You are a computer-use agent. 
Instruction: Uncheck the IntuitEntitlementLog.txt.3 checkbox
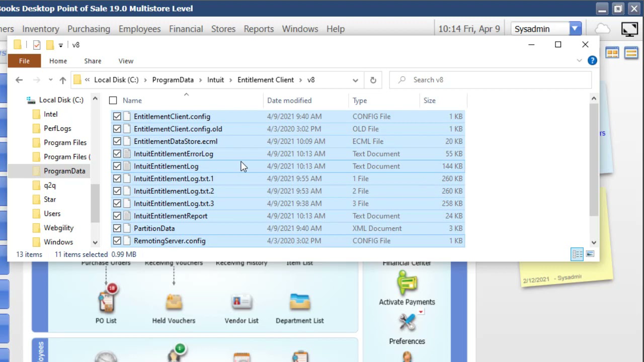[117, 204]
